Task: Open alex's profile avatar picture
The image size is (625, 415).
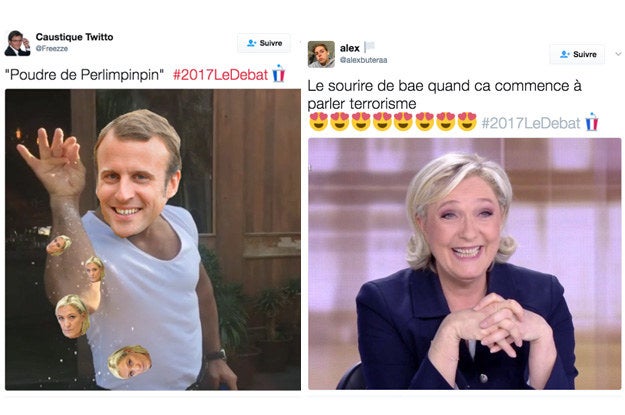Action: 321,54
